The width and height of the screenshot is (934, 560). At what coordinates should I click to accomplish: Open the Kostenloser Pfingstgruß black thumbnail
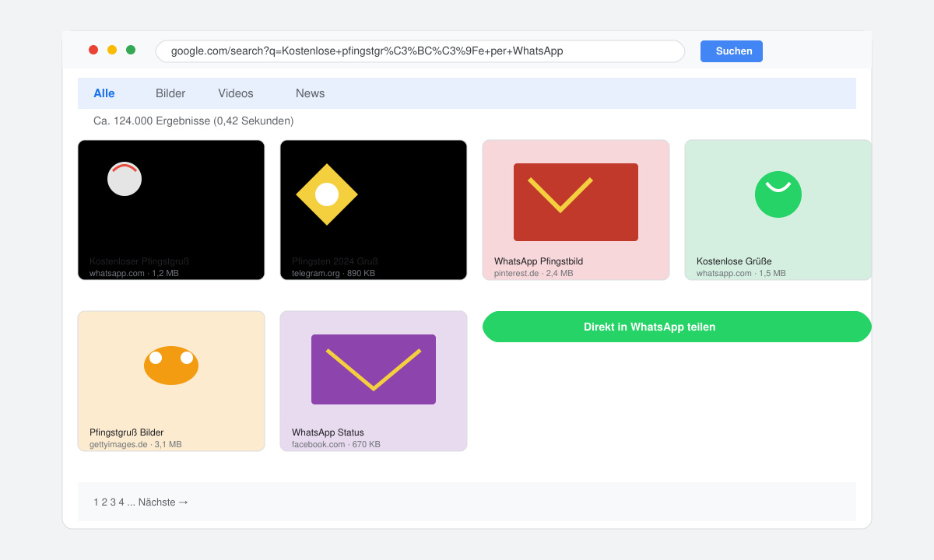[x=171, y=210]
